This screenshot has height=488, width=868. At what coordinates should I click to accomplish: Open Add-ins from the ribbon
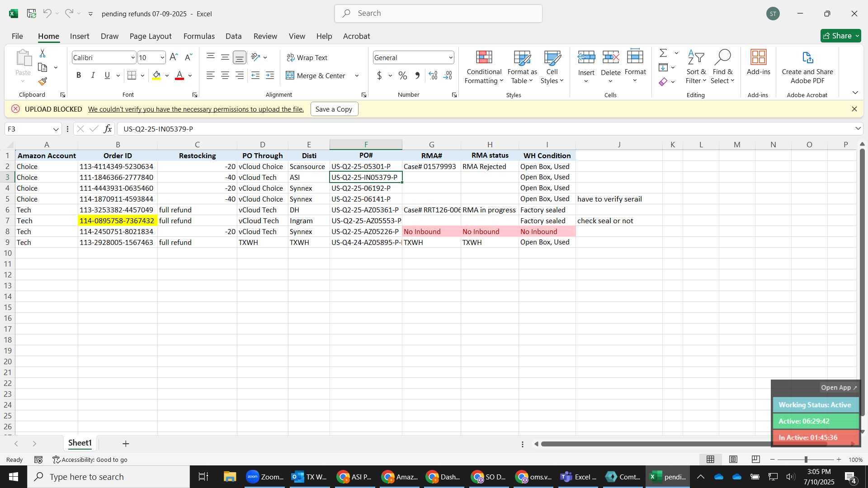pos(759,62)
